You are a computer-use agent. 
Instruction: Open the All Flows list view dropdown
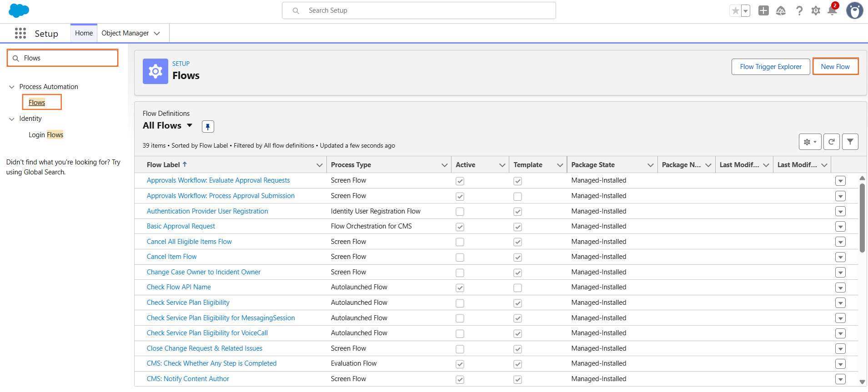coord(190,125)
